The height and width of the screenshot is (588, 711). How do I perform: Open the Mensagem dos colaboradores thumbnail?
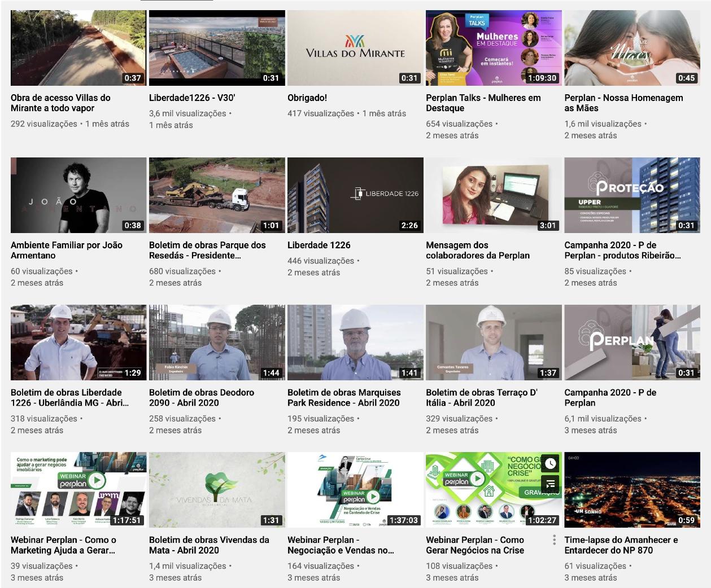click(x=494, y=195)
